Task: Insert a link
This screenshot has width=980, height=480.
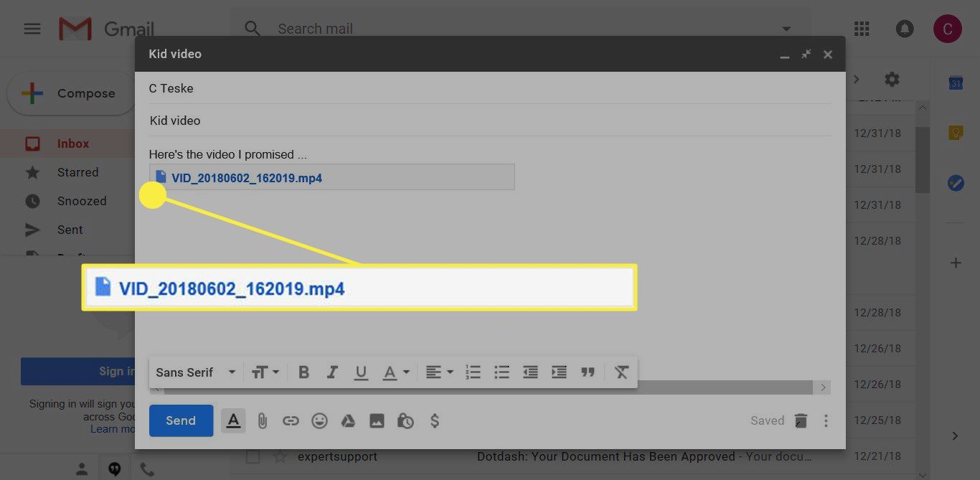Action: [x=291, y=421]
